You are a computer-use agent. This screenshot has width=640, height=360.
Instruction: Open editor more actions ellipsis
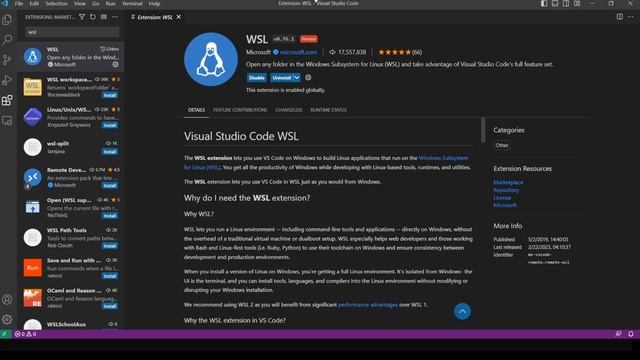(x=631, y=17)
